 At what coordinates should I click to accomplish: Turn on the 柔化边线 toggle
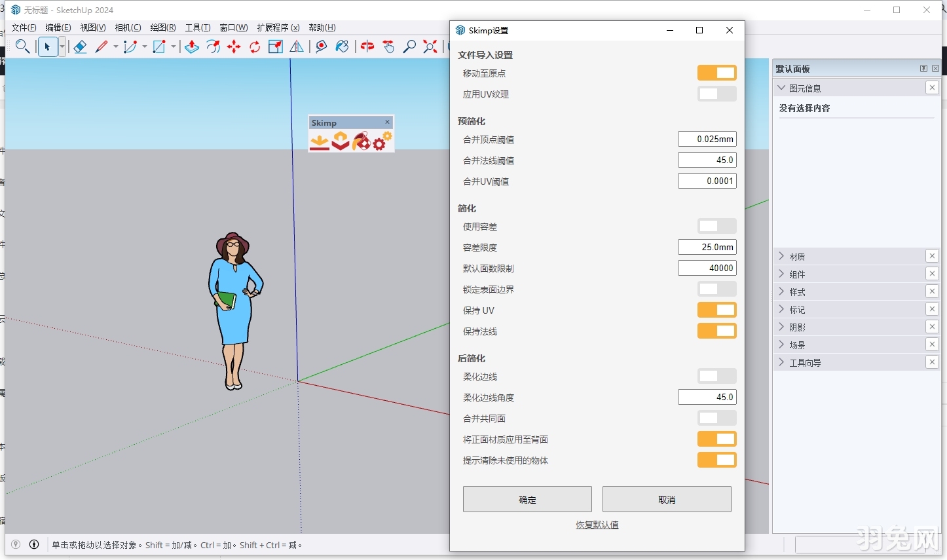point(716,375)
